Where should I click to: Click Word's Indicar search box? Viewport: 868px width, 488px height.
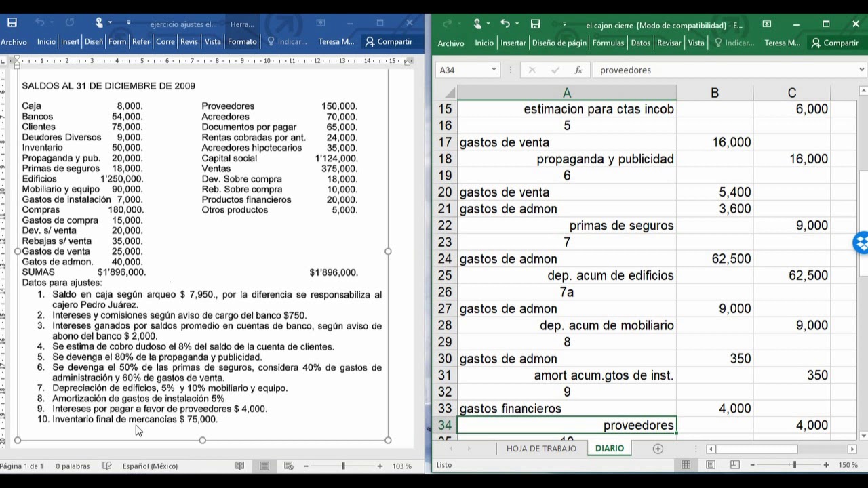pyautogui.click(x=287, y=42)
